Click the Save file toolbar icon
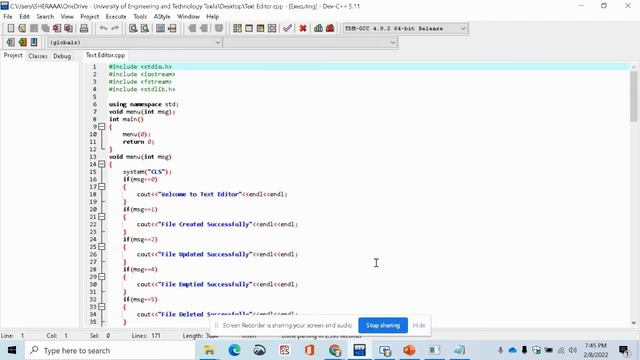The width and height of the screenshot is (640, 360). (x=34, y=28)
